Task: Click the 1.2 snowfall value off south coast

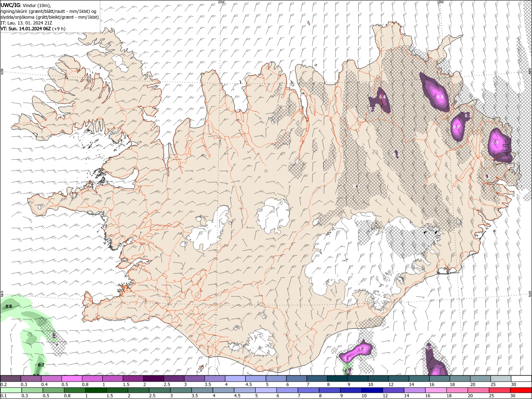Action: tap(362, 349)
